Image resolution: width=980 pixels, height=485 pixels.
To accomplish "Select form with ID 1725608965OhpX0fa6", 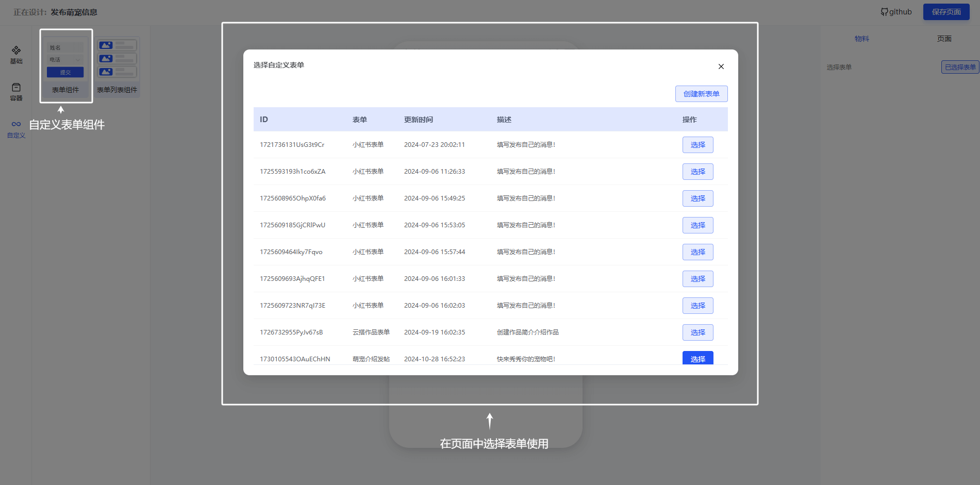I will [697, 198].
